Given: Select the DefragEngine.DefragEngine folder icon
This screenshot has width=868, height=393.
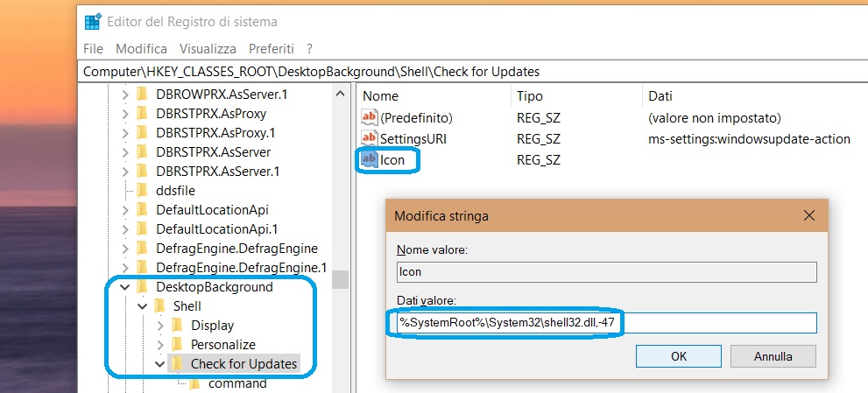Looking at the screenshot, I should click(x=142, y=249).
